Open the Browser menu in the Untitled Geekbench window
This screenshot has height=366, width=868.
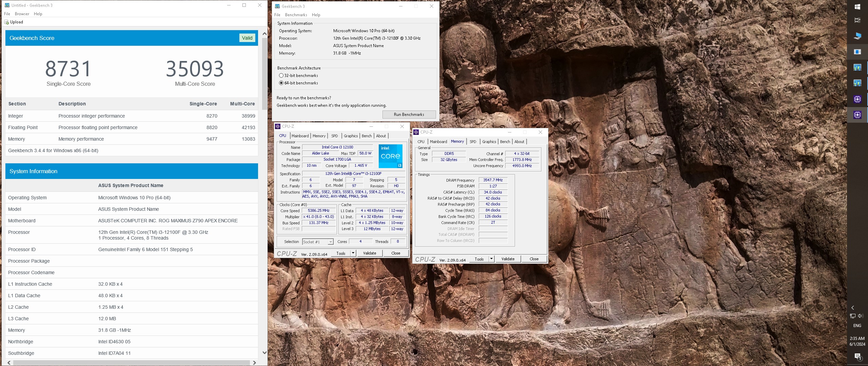22,14
